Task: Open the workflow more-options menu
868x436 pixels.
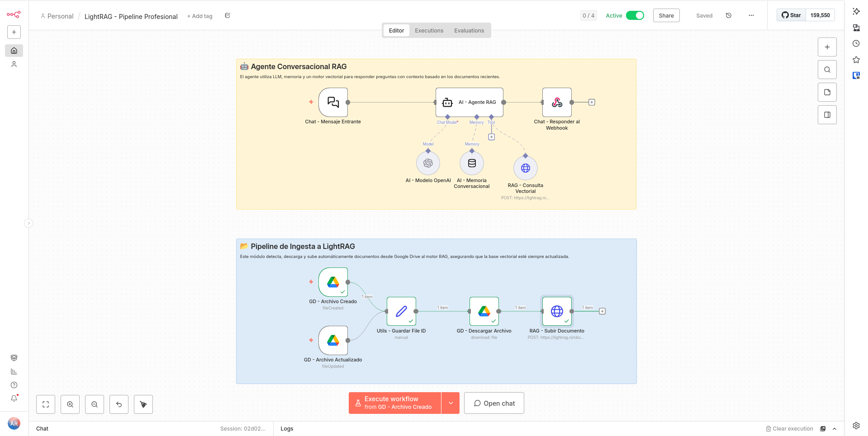Action: pyautogui.click(x=751, y=15)
